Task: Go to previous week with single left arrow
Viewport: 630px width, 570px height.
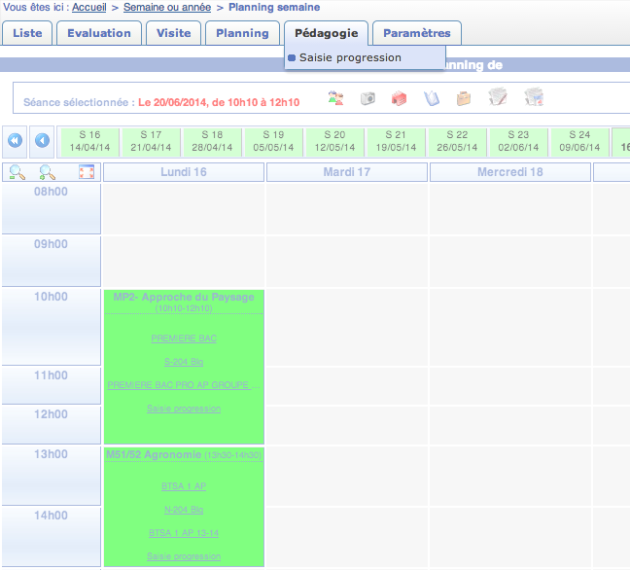Action: coord(43,140)
